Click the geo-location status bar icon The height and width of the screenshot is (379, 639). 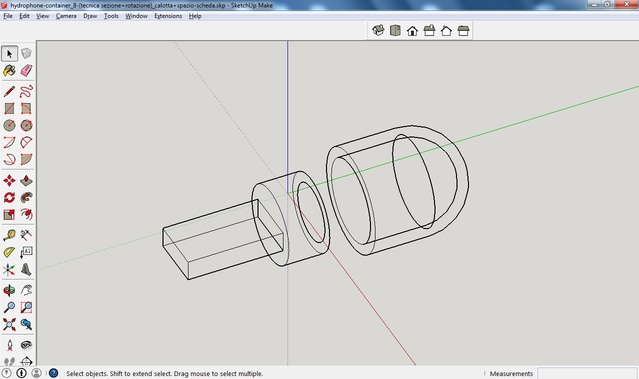pyautogui.click(x=7, y=373)
